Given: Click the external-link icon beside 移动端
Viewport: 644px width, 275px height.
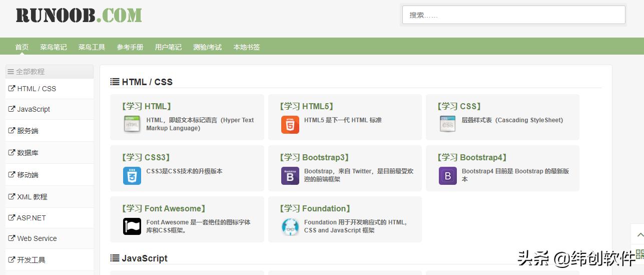Looking at the screenshot, I should (x=12, y=174).
